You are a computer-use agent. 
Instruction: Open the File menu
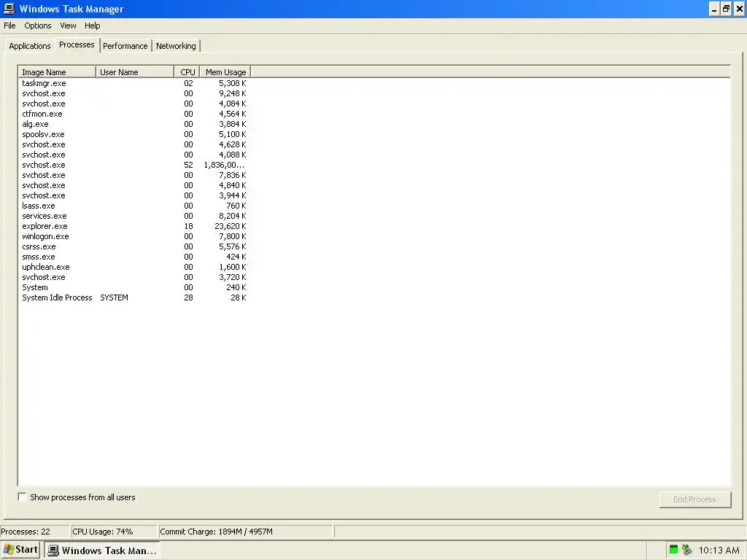click(9, 26)
